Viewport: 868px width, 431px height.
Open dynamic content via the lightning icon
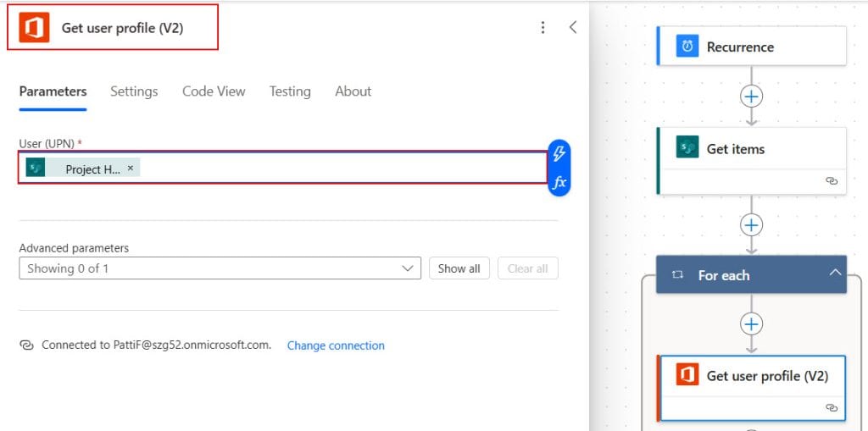point(559,154)
